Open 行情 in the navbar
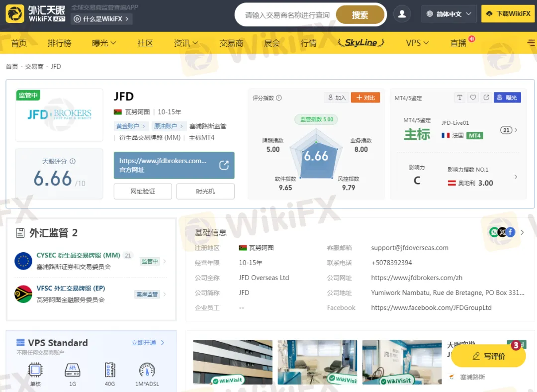The width and height of the screenshot is (537, 392). (309, 43)
